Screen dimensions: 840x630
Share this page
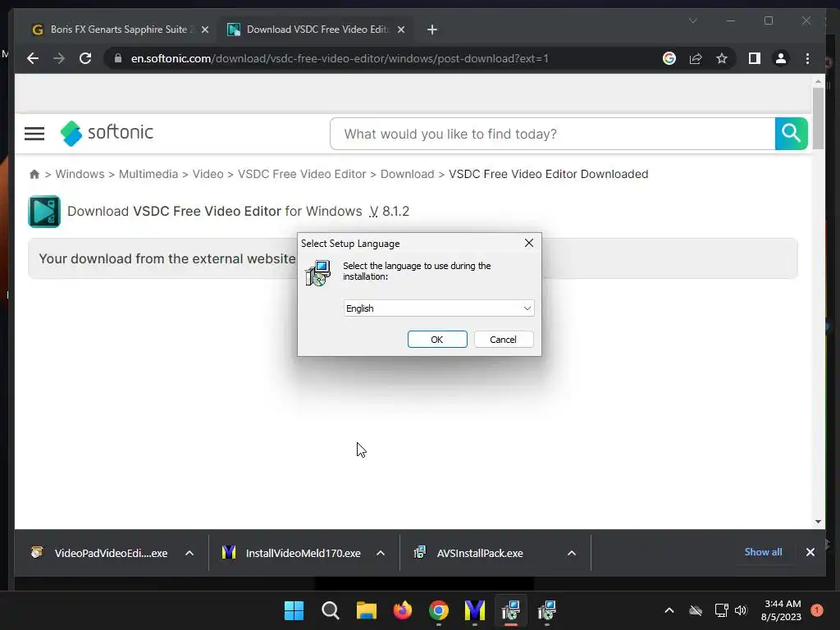pyautogui.click(x=696, y=58)
